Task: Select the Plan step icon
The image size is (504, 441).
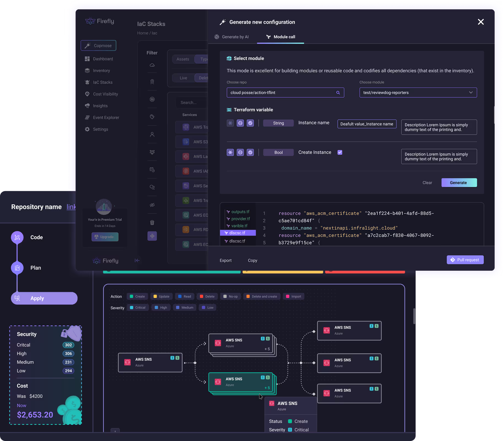Action: [x=17, y=268]
